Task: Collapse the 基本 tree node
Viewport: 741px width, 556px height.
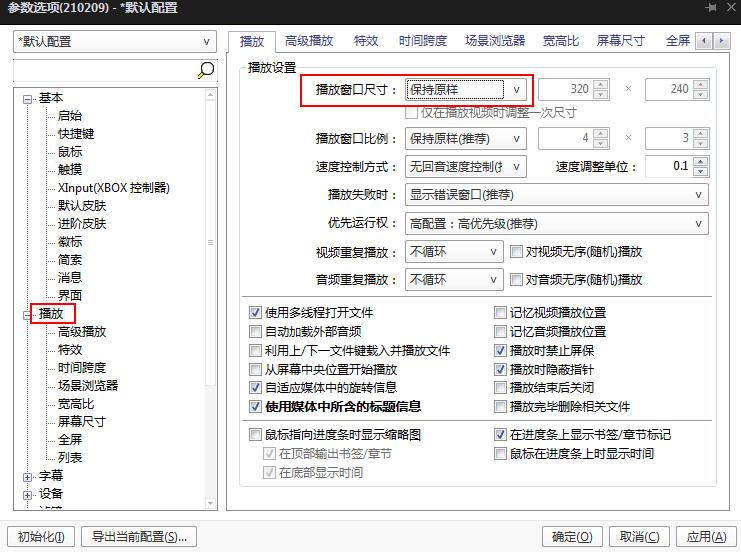Action: (x=27, y=99)
